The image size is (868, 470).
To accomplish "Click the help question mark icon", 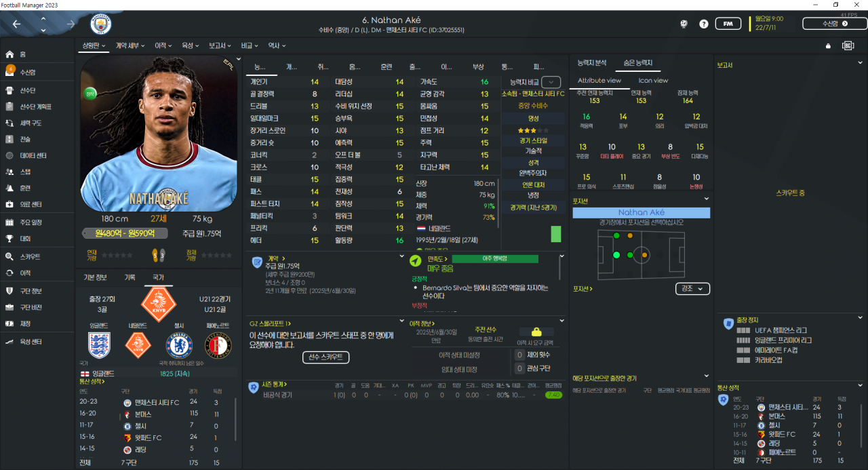I will (704, 24).
